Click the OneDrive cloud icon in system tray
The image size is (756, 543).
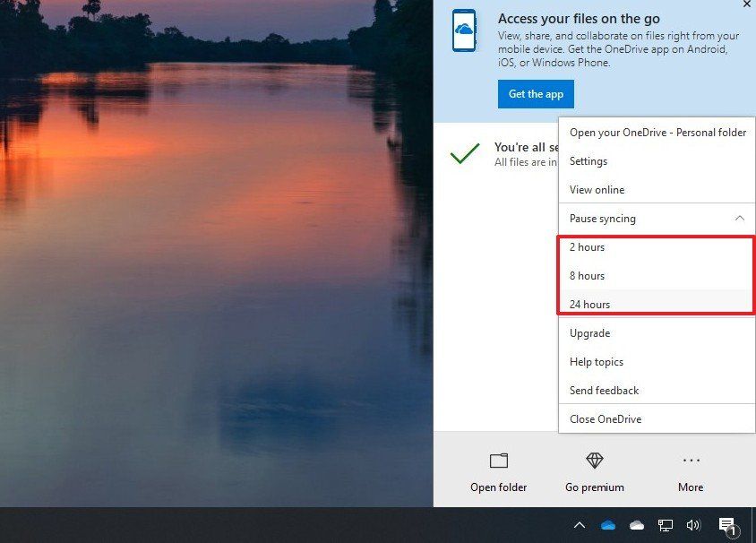tap(609, 526)
